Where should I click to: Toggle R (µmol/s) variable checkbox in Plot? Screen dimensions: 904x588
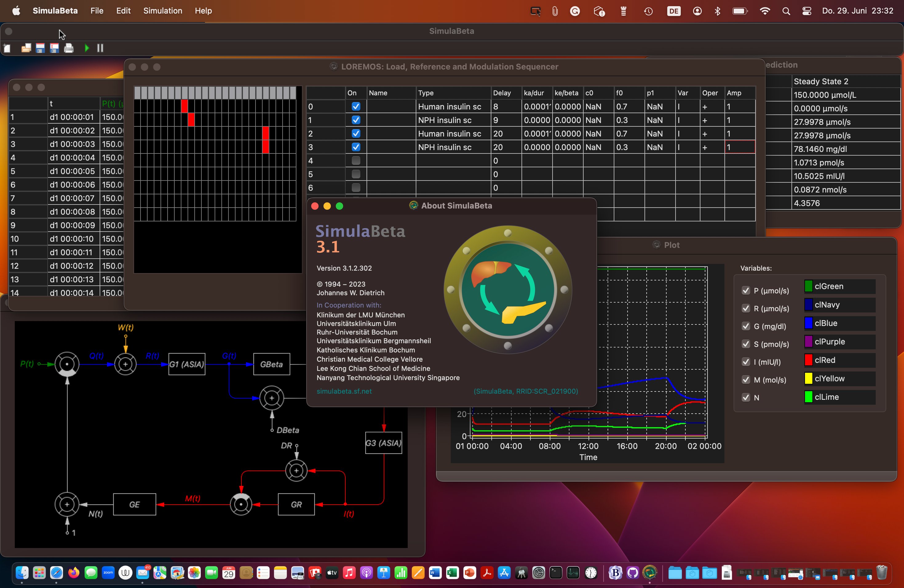(746, 308)
